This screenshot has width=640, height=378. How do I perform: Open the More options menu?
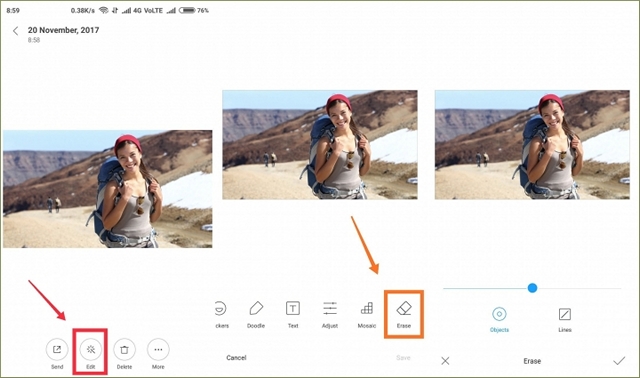158,350
